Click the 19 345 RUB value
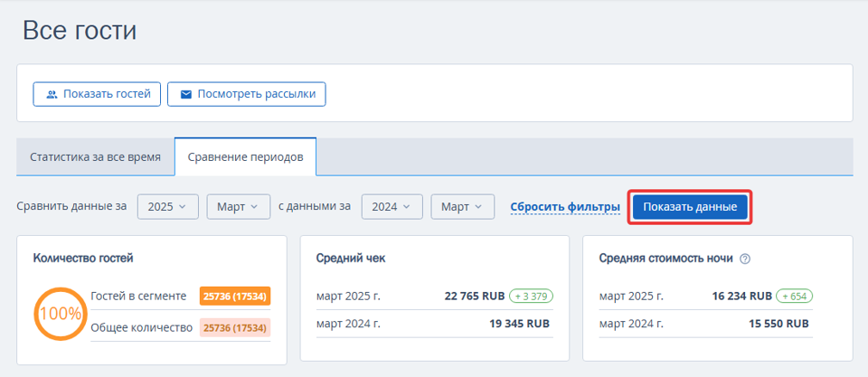 pyautogui.click(x=519, y=324)
